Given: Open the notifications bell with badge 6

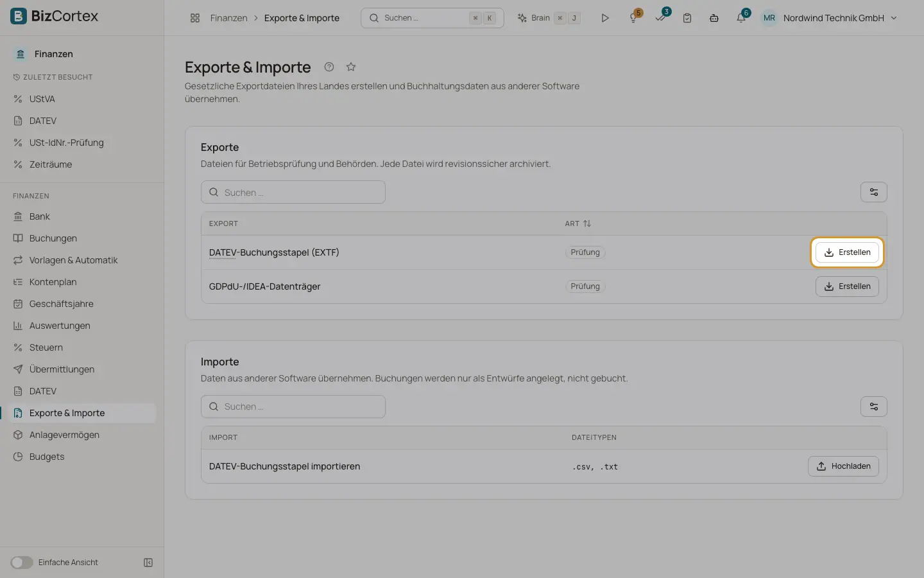Looking at the screenshot, I should (742, 17).
